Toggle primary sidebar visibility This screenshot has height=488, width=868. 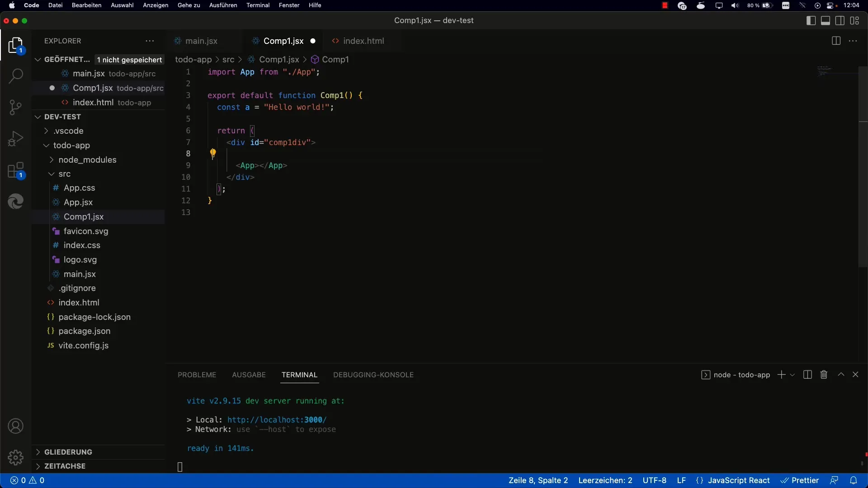[811, 20]
